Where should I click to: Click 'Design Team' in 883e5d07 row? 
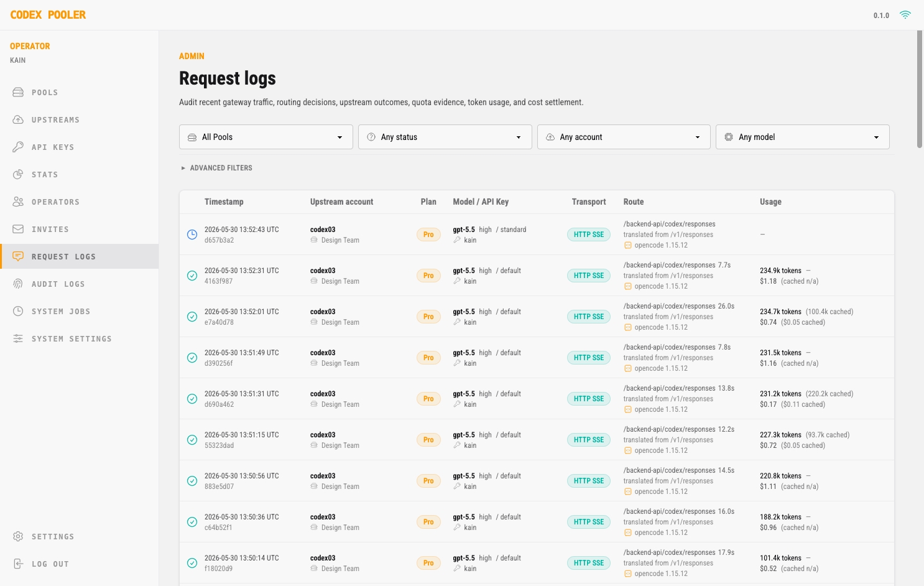[x=340, y=486]
